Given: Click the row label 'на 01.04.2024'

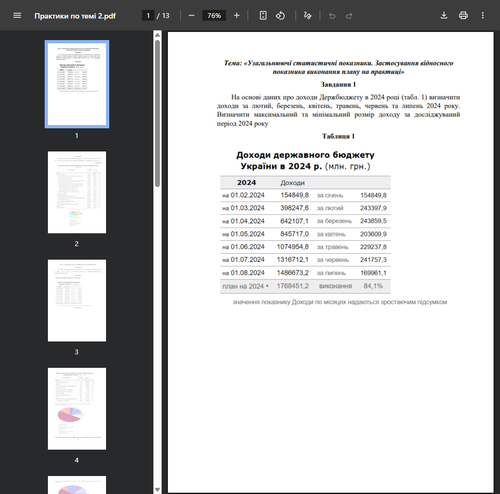Looking at the screenshot, I should coord(243,221).
